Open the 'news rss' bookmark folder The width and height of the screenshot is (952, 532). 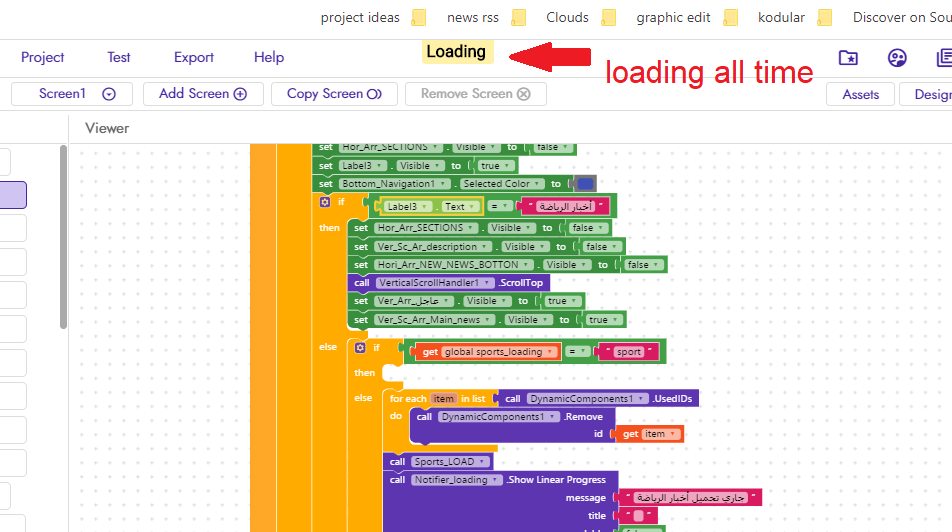click(486, 18)
